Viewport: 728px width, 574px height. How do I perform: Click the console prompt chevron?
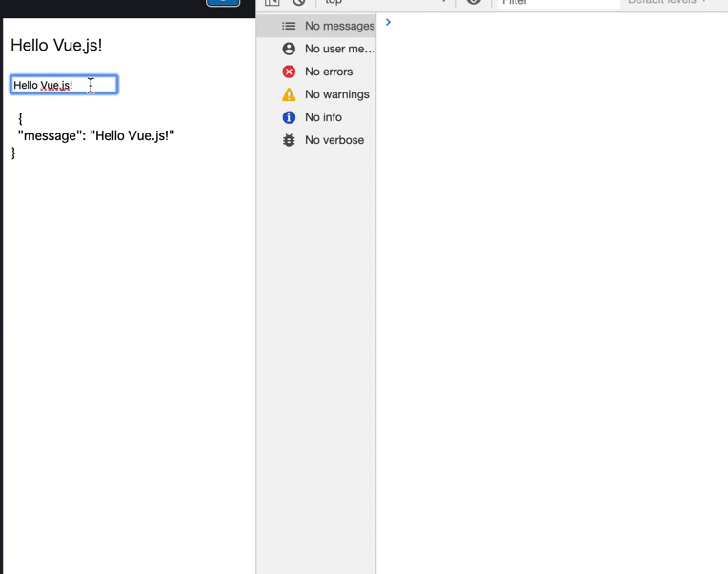point(388,22)
